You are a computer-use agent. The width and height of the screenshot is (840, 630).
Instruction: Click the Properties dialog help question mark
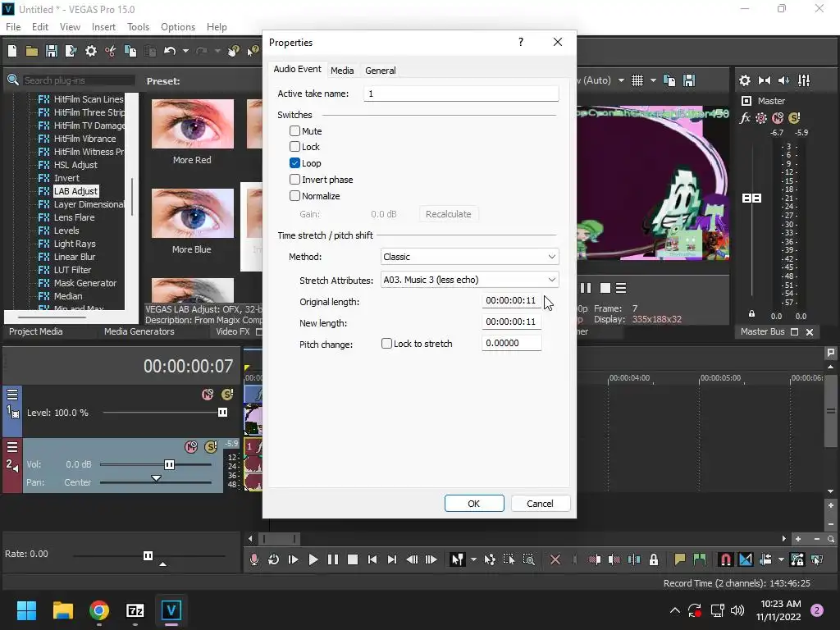(521, 42)
